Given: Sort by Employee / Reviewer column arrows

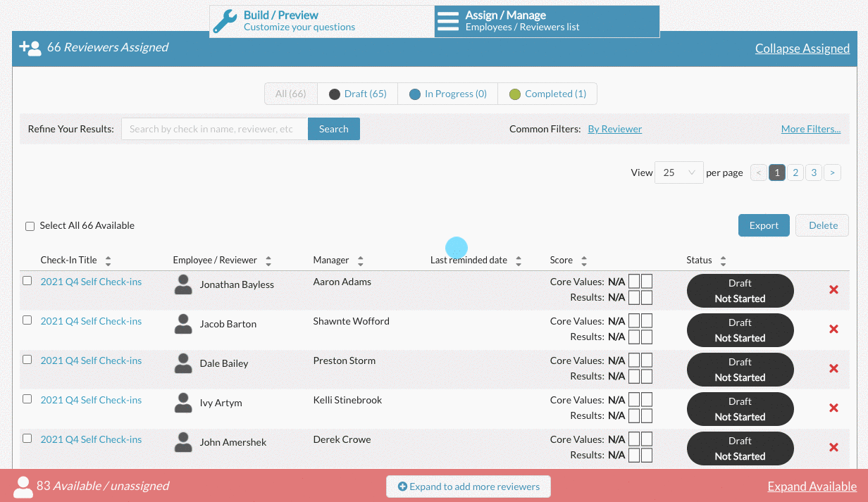Looking at the screenshot, I should (268, 261).
